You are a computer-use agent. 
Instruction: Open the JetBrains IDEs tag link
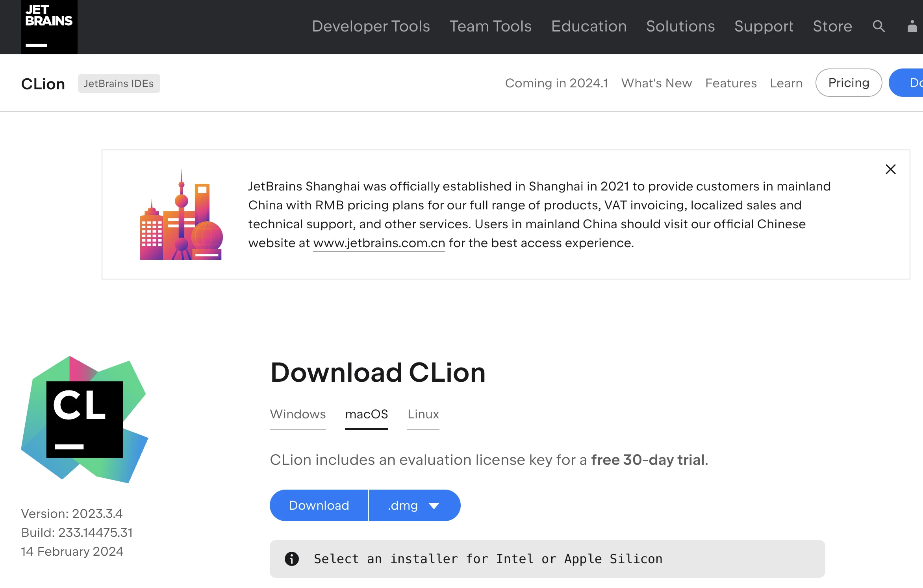click(119, 83)
